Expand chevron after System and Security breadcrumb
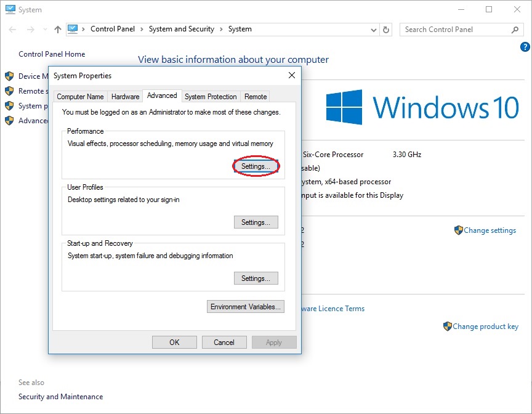Screen dimensions: 532x414 pos(221,30)
